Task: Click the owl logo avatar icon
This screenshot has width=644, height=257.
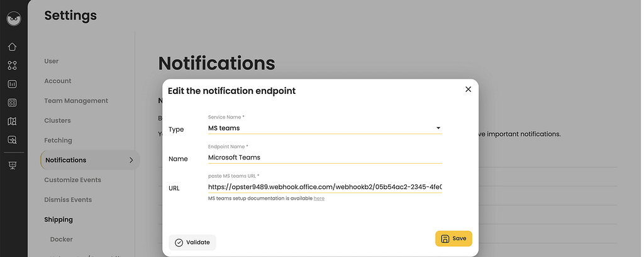Action: 14,18
